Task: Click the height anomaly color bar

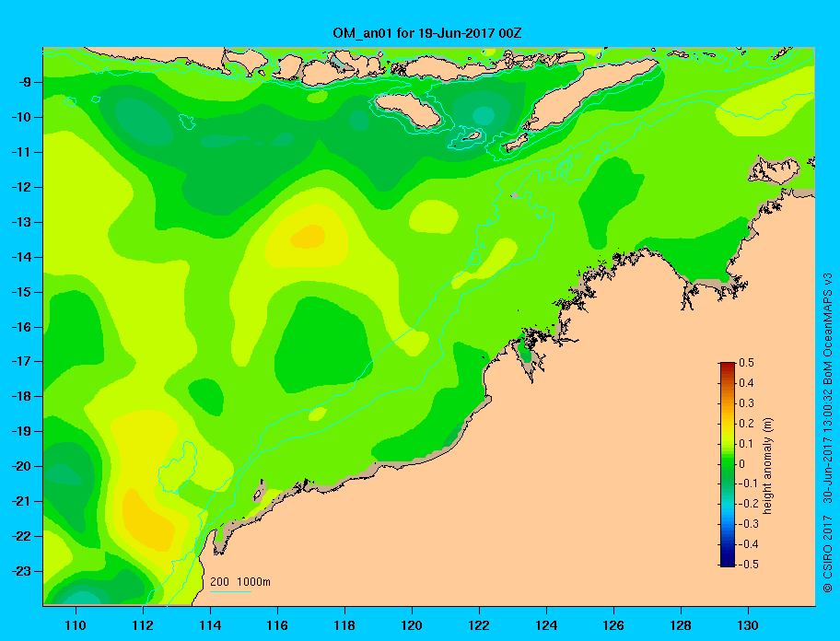Action: click(x=728, y=464)
